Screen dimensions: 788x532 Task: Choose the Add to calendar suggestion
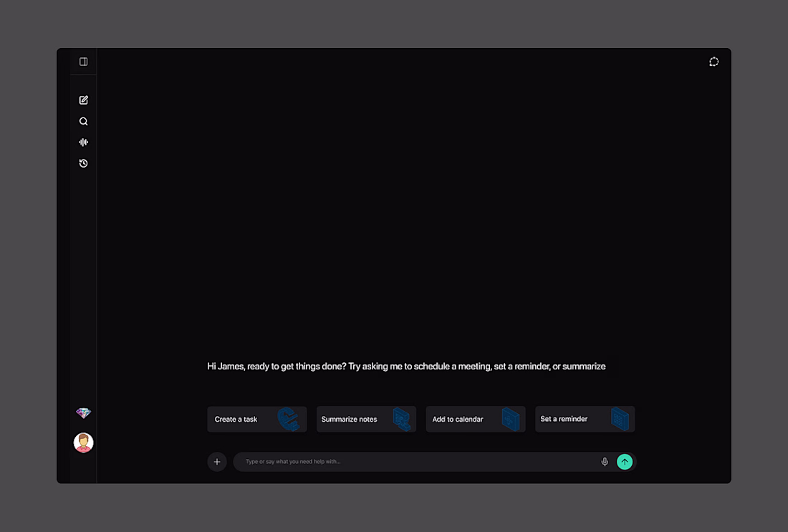476,419
